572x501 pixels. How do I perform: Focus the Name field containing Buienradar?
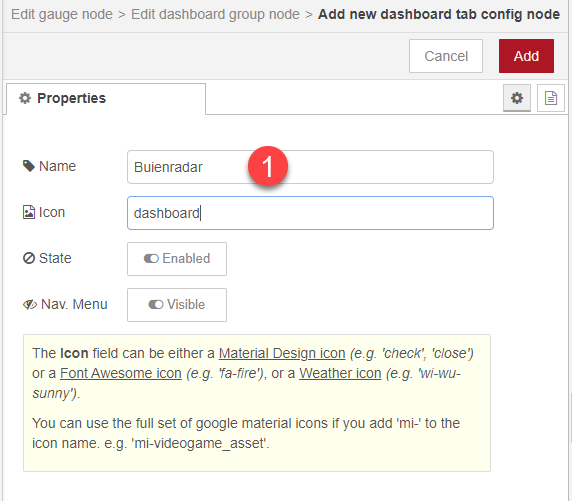(x=310, y=167)
